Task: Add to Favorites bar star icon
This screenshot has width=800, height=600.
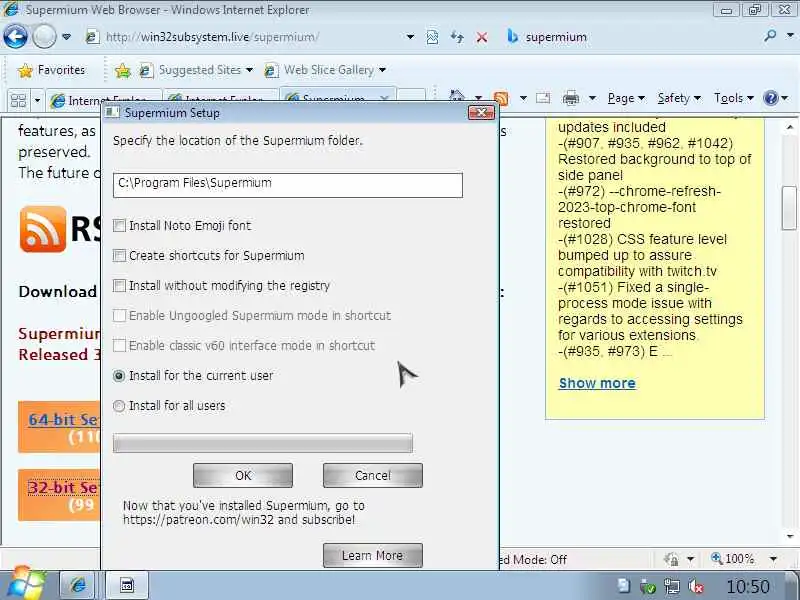Action: 122,70
